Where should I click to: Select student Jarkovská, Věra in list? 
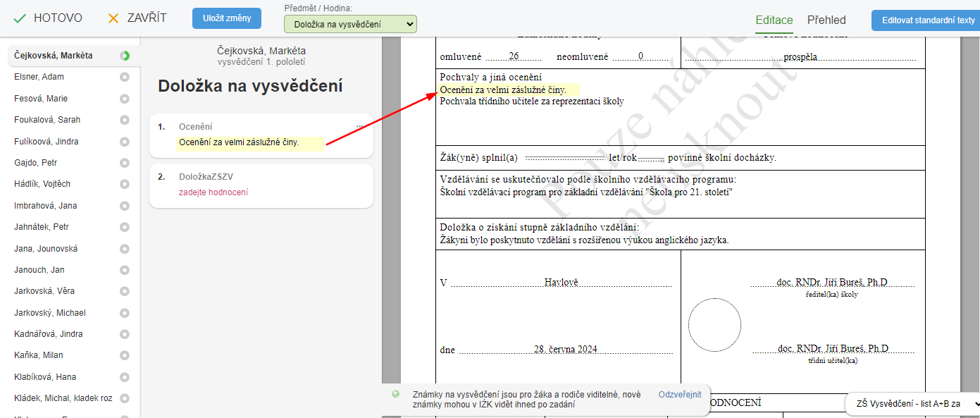[44, 291]
